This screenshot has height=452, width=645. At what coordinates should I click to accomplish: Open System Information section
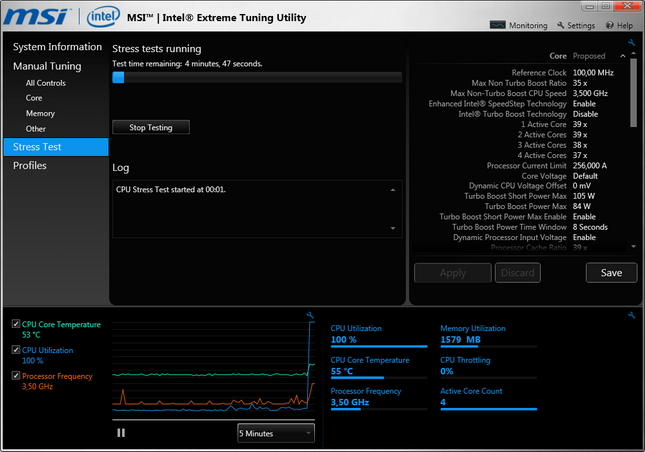57,47
